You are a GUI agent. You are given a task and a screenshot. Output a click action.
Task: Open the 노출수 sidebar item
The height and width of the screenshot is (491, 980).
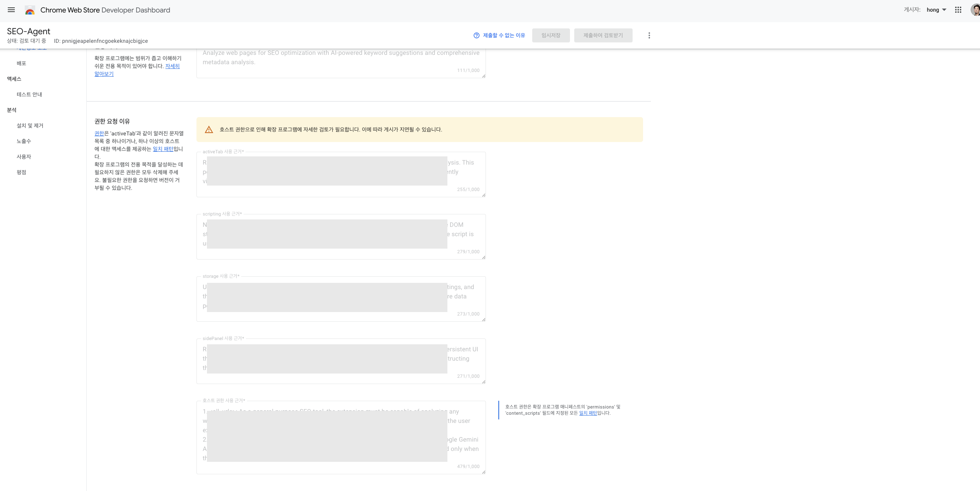(x=24, y=141)
